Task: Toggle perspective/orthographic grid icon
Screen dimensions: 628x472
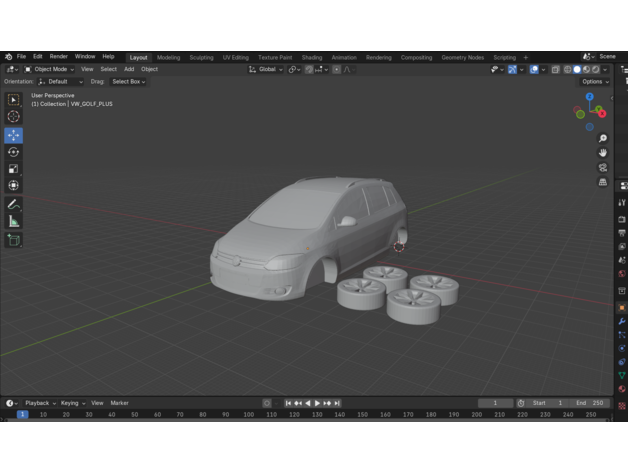Action: tap(603, 182)
